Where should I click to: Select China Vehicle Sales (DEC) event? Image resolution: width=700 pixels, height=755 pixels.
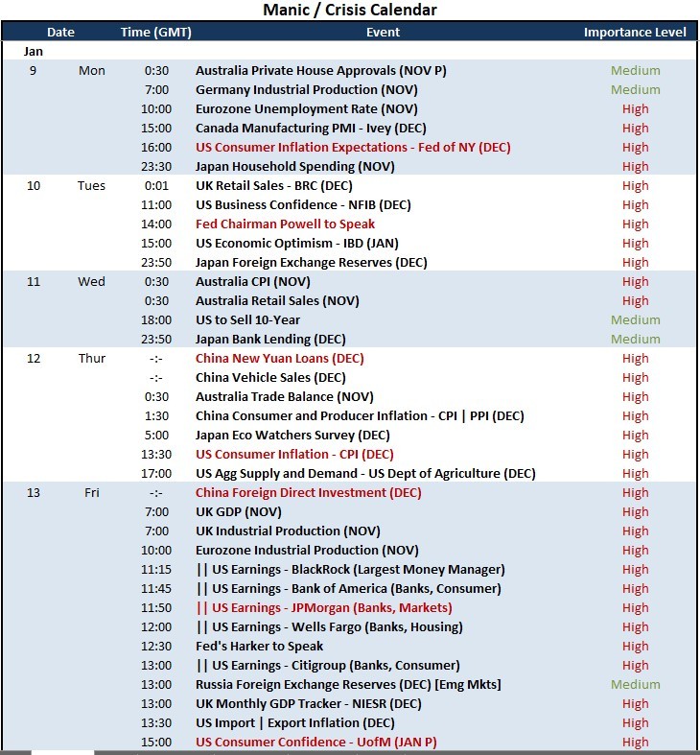coord(270,378)
